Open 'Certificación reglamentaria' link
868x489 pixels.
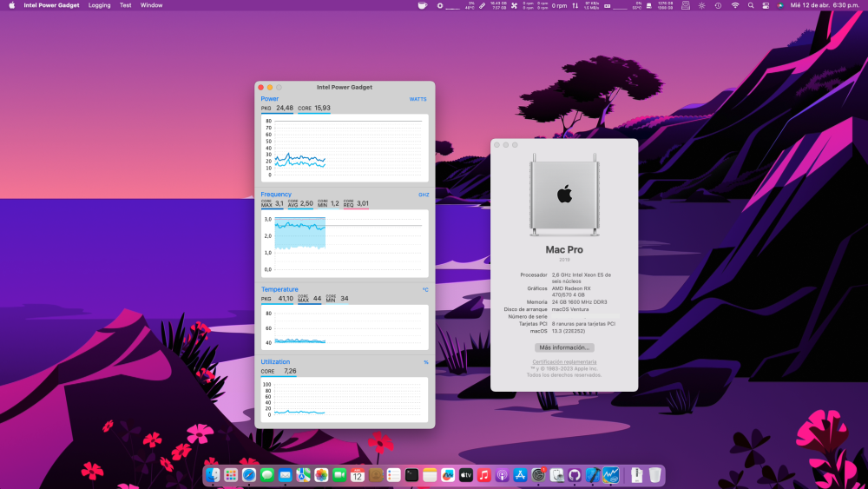(564, 361)
